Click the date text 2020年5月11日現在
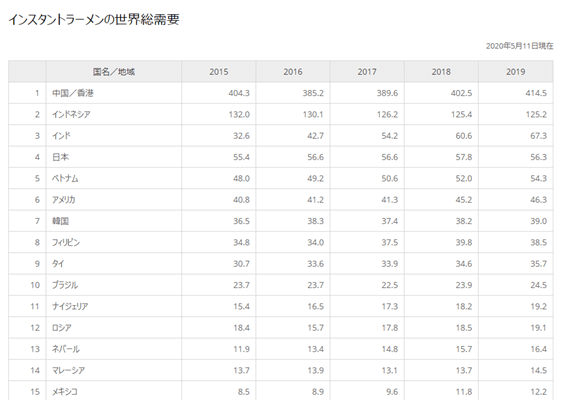 coord(519,46)
